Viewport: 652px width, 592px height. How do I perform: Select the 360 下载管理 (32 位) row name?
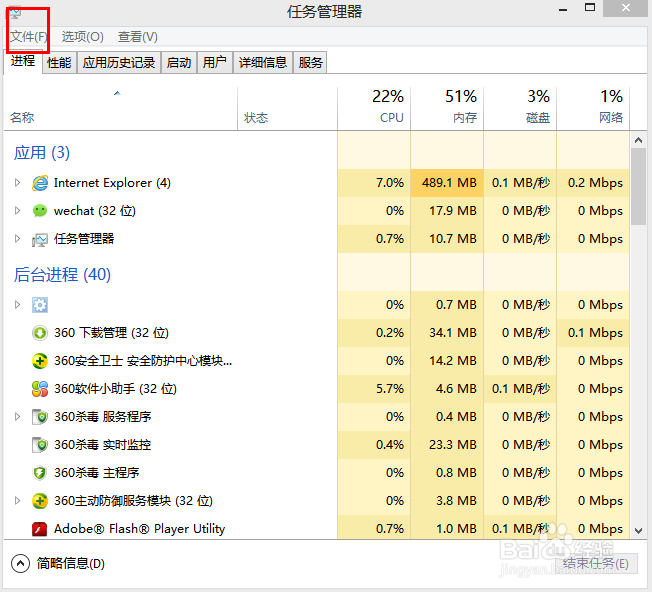(111, 333)
